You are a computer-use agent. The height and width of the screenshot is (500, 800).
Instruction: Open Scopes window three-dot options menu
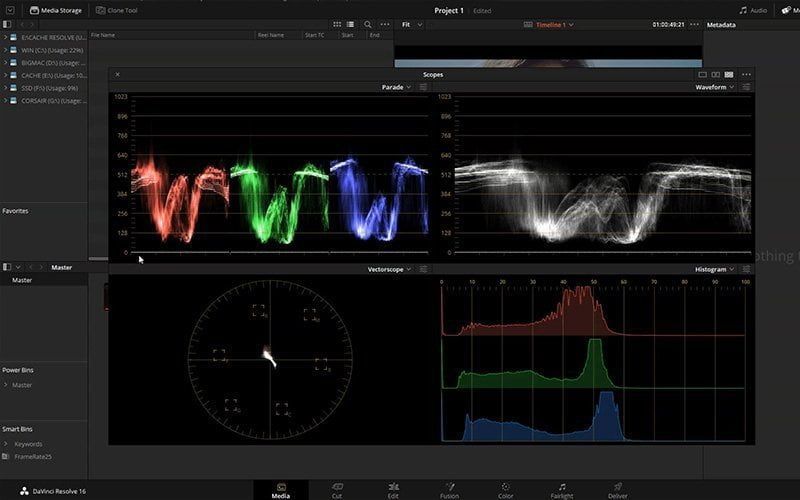[x=746, y=74]
